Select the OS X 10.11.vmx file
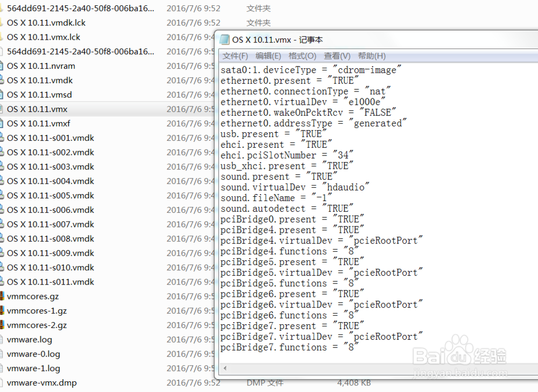Screen dimensions: 538x392 click(x=37, y=109)
